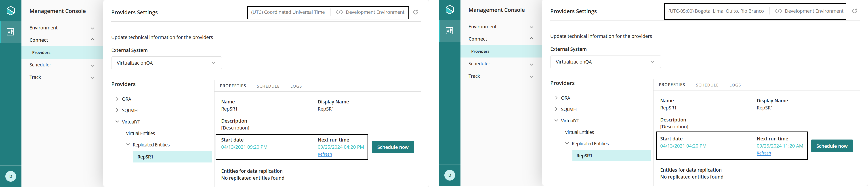Click refresh icon beside Bogota timezone bar
Screen dimensions: 868x187
coord(855,11)
